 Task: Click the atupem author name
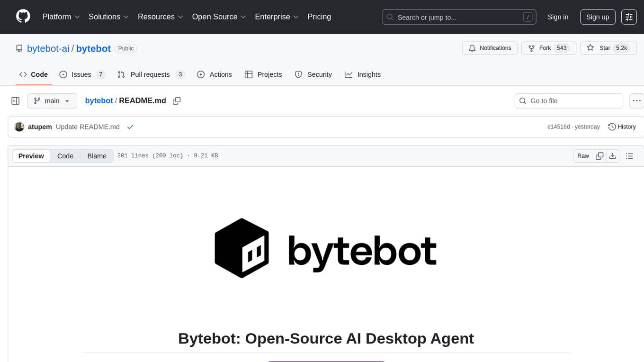(x=40, y=127)
